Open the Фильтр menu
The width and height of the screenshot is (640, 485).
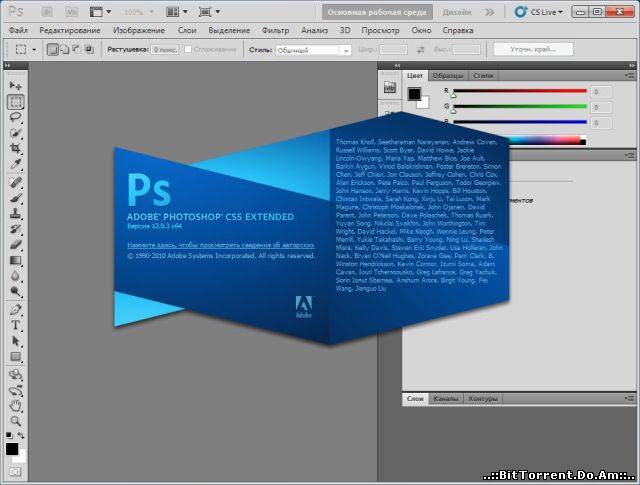coord(275,30)
